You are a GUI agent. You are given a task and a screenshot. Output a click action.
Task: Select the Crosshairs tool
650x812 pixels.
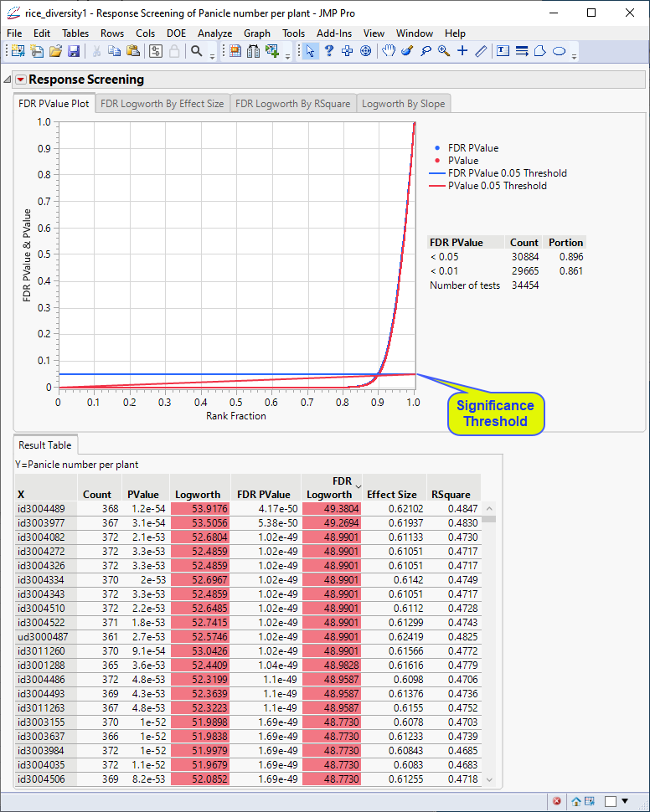[x=462, y=51]
